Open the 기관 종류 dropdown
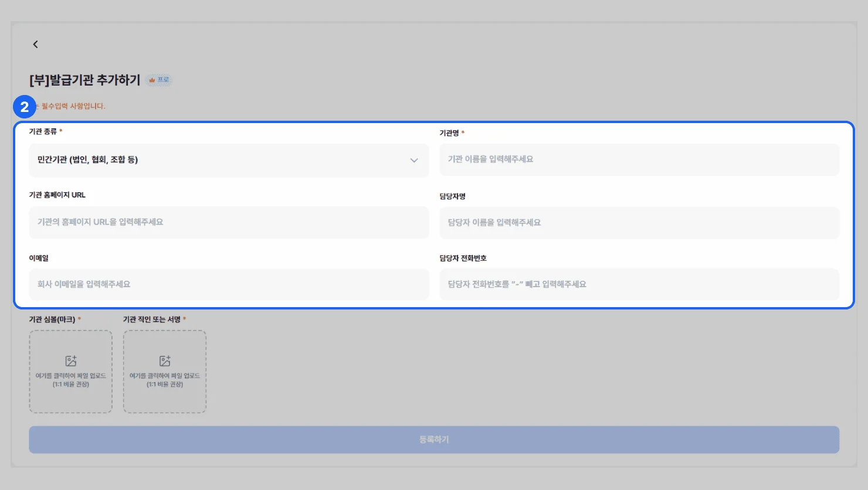Screen dimensions: 868x490 (229, 160)
